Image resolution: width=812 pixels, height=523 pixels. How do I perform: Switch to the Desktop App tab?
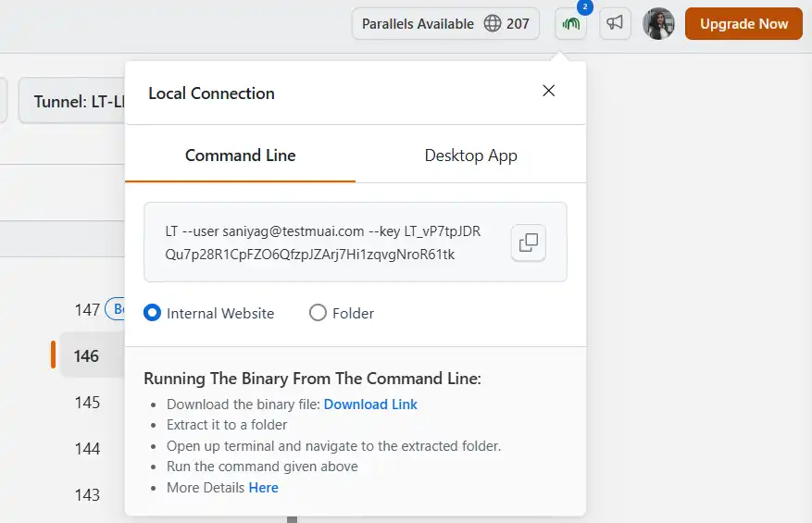coord(470,156)
